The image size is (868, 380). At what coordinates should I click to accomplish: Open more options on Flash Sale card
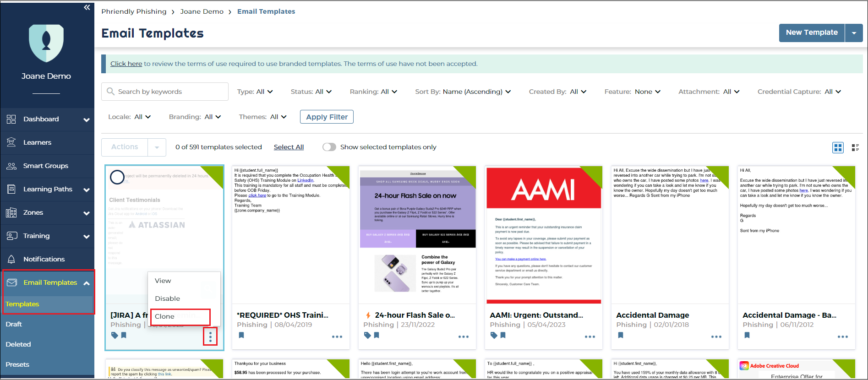tap(464, 337)
